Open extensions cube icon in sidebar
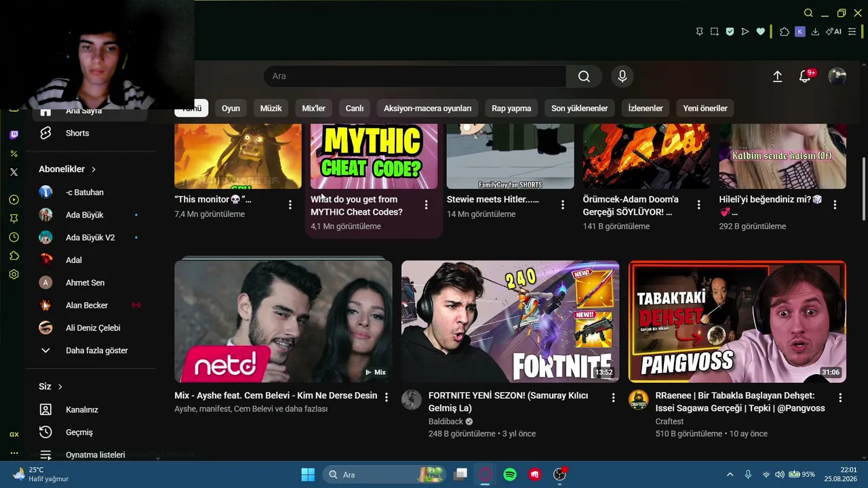The width and height of the screenshot is (868, 488). click(x=14, y=256)
